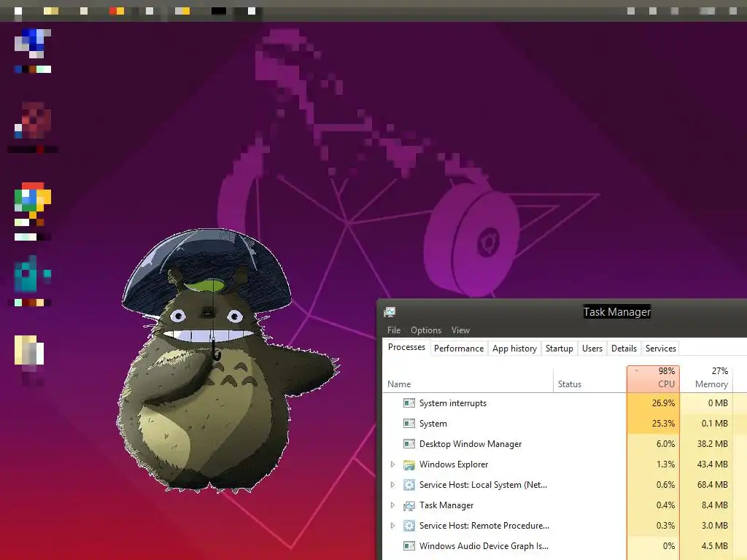Screen dimensions: 747x560
Task: Click the Service Host: Remote Procedure gear icon
Action: click(409, 526)
